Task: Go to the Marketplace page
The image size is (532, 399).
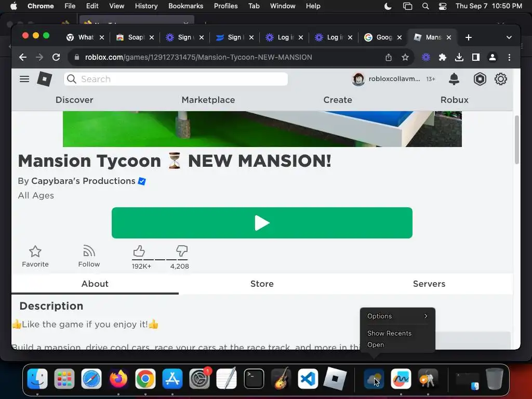Action: 208,100
